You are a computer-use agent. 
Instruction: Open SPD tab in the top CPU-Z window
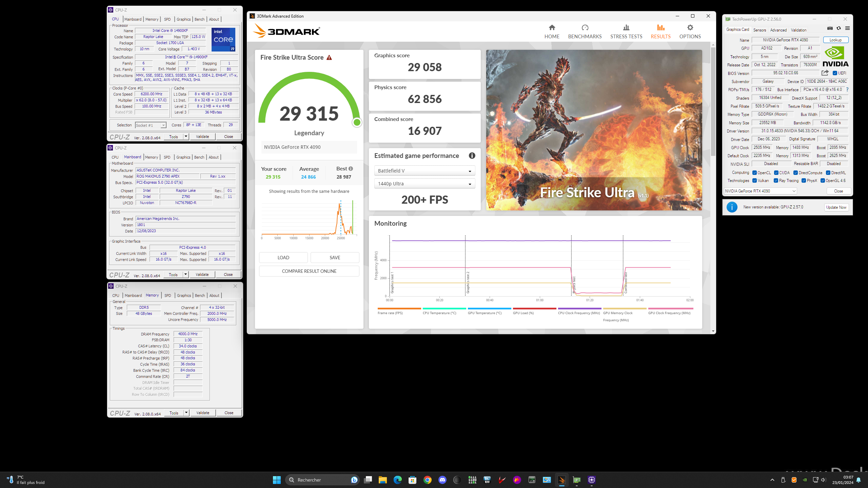click(x=167, y=19)
